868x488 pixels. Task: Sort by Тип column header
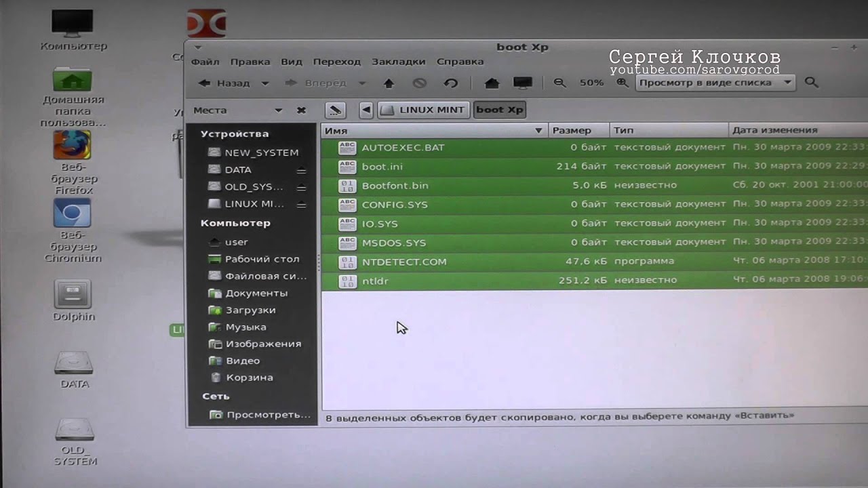coord(669,130)
